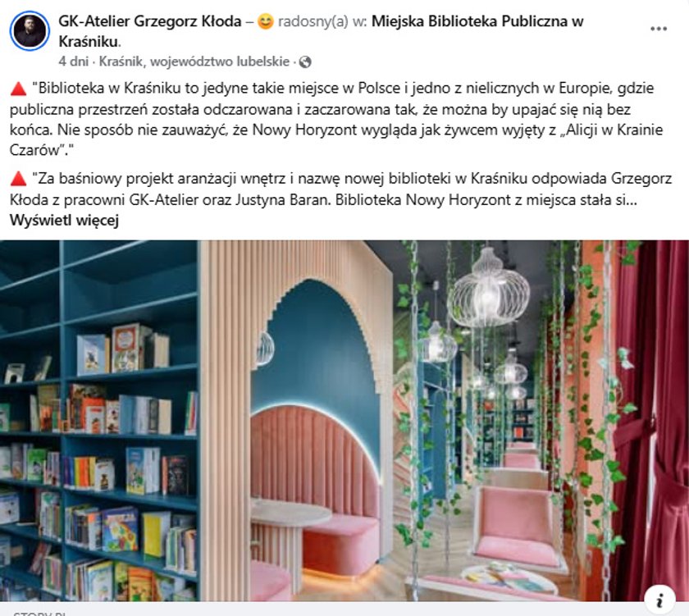Click the info icon on link preview
Screen dimensions: 689x616
tap(659, 600)
